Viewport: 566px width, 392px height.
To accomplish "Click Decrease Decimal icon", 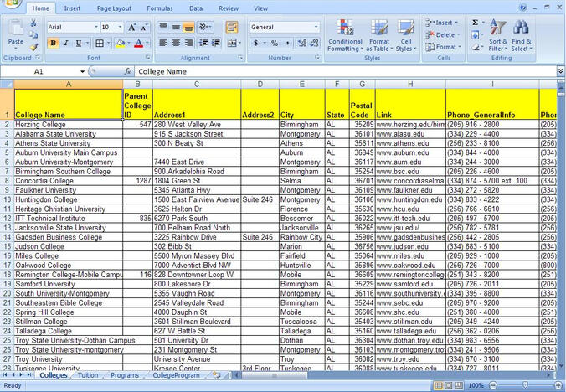I will 315,44.
